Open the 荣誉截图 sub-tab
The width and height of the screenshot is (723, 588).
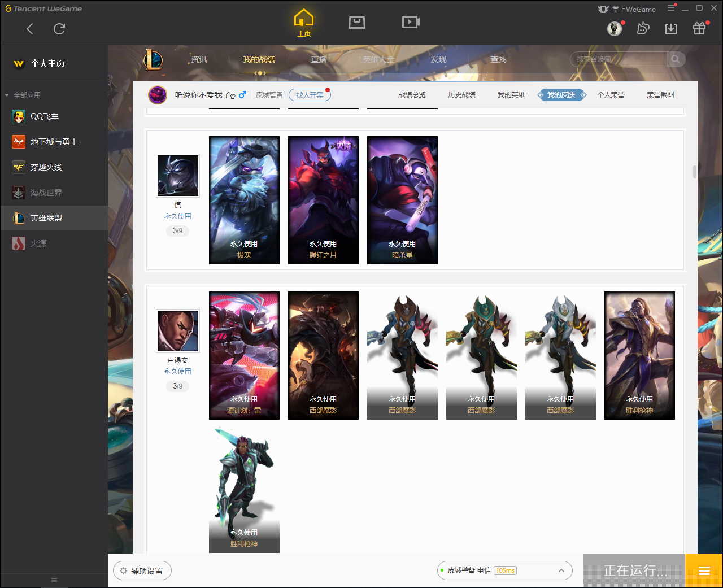pyautogui.click(x=660, y=95)
